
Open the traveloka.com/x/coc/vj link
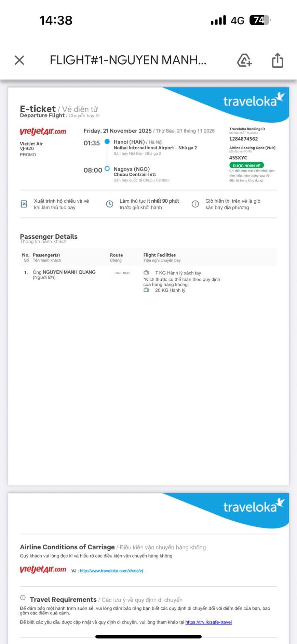coord(111,571)
